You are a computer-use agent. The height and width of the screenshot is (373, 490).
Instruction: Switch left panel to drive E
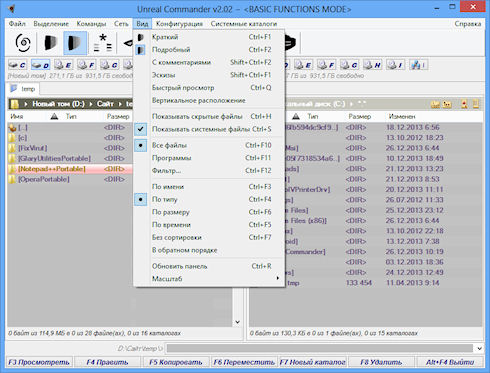tap(63, 65)
